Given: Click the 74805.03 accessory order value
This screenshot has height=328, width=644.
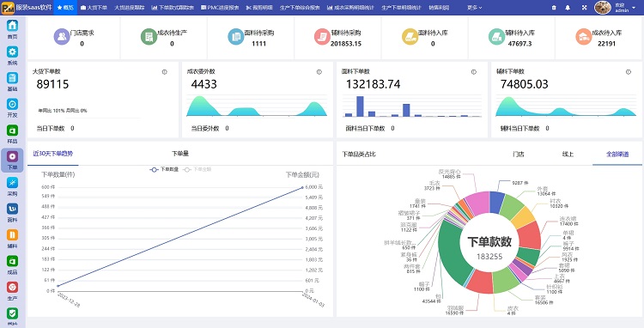Looking at the screenshot, I should 524,84.
